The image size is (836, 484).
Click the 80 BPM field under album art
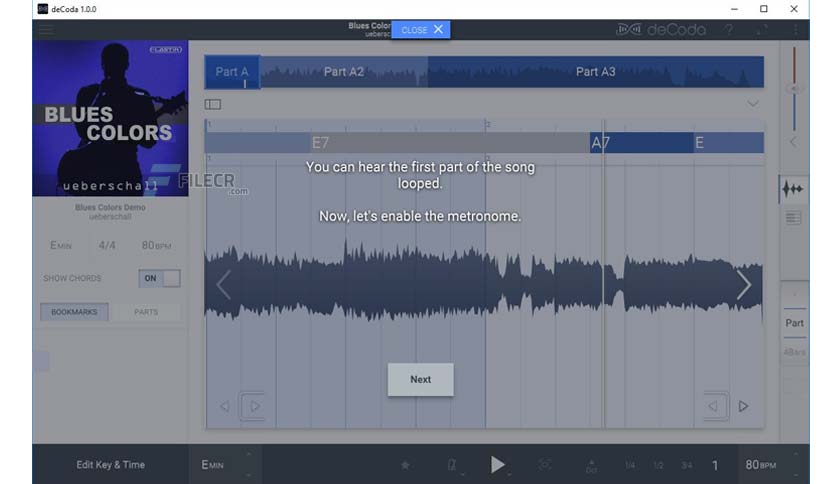pyautogui.click(x=156, y=245)
